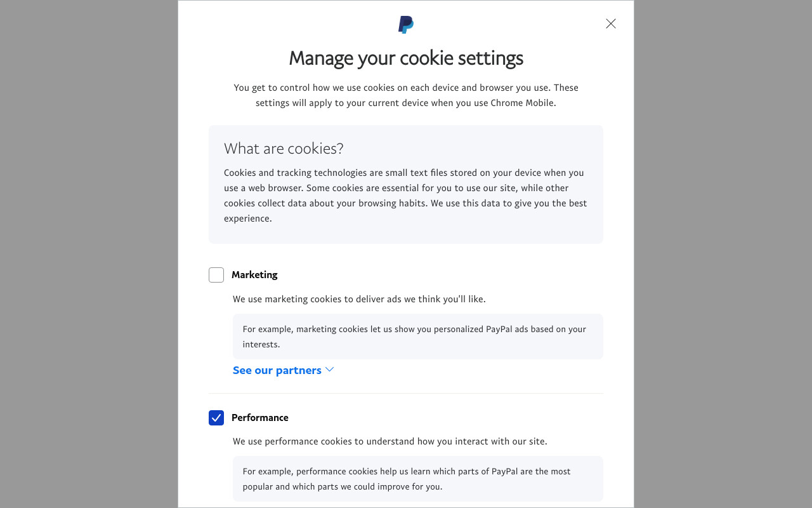
Task: Click the marketing cookies example box
Action: [x=418, y=337]
